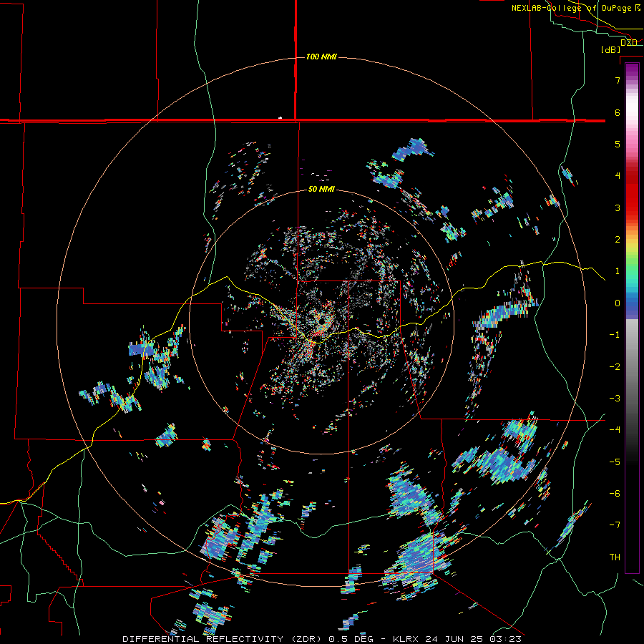Viewport: 644px width, 644px height.
Task: Select the -4 value on the ZDR scale
Action: [x=615, y=429]
